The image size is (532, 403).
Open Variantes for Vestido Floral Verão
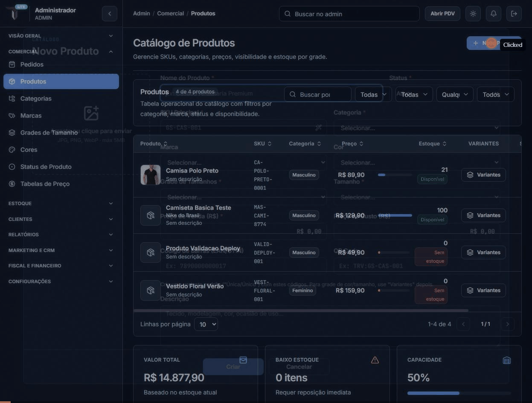(483, 290)
